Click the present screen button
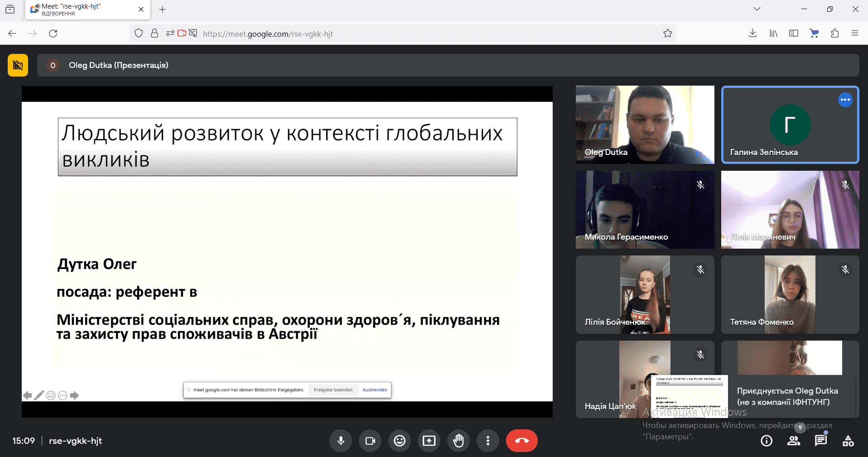 tap(429, 441)
